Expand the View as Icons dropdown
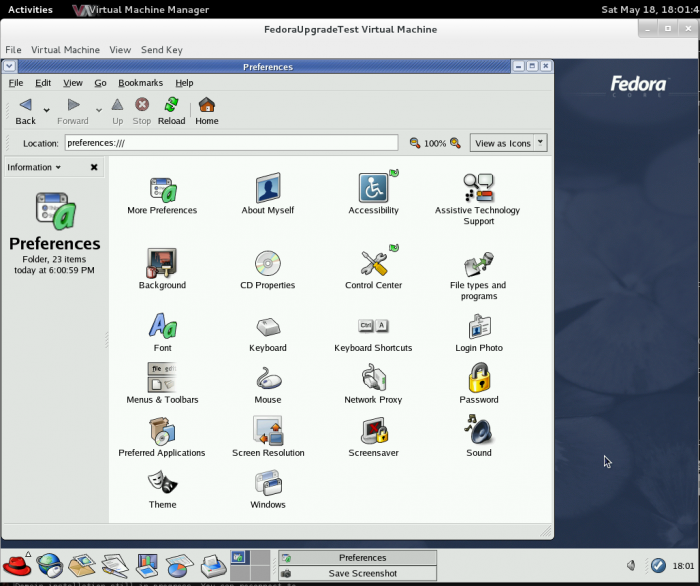 point(541,143)
